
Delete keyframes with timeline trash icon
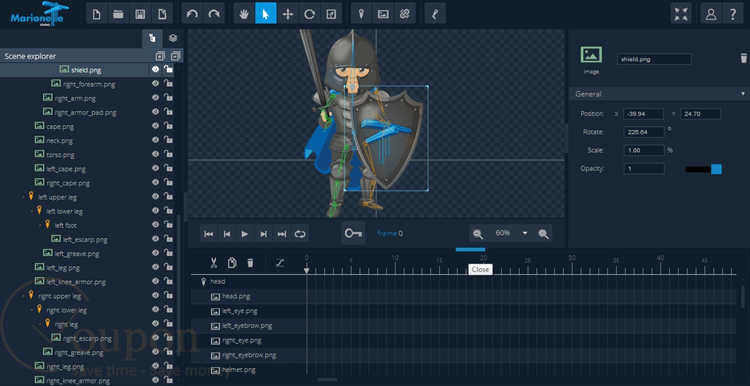click(x=250, y=263)
